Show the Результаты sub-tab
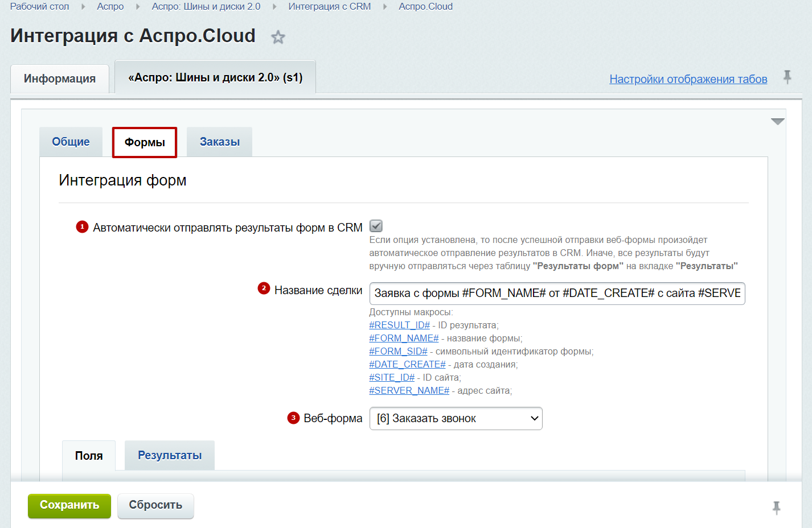Screen dimensions: 812x528 pyautogui.click(x=170, y=455)
